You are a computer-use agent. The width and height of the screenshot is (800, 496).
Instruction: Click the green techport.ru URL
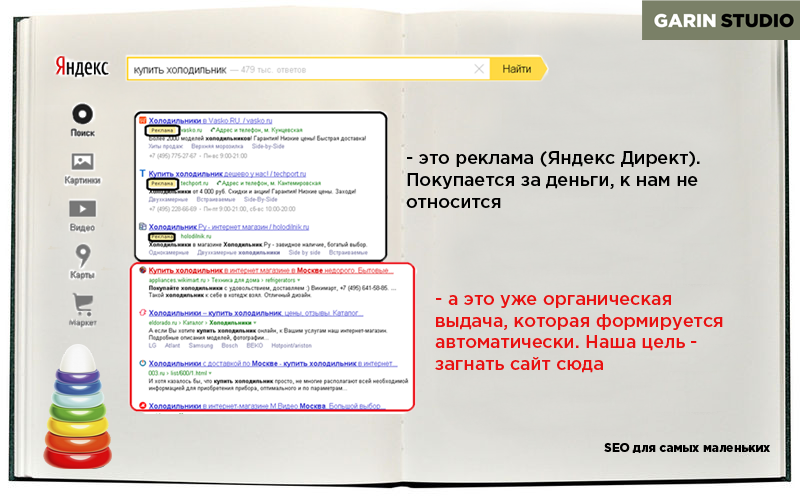(x=194, y=183)
